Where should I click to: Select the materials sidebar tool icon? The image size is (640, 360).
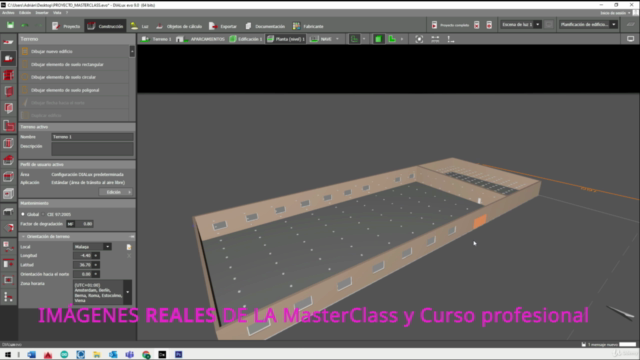[8, 229]
